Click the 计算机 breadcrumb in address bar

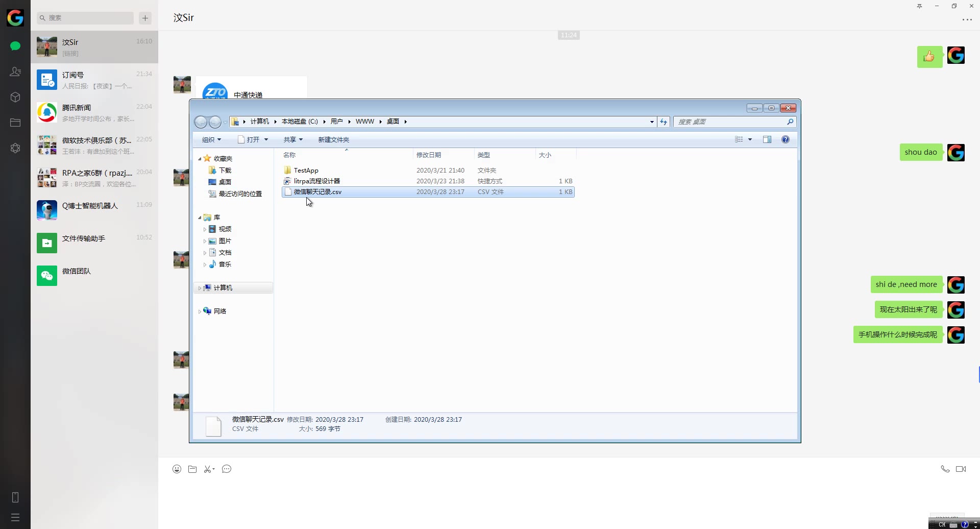(x=259, y=122)
